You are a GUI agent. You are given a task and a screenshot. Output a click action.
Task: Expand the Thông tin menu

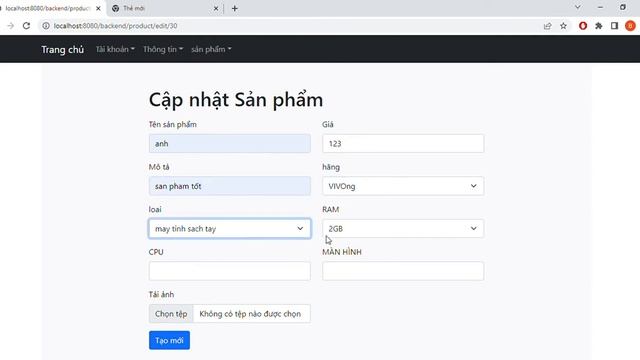[x=163, y=49]
